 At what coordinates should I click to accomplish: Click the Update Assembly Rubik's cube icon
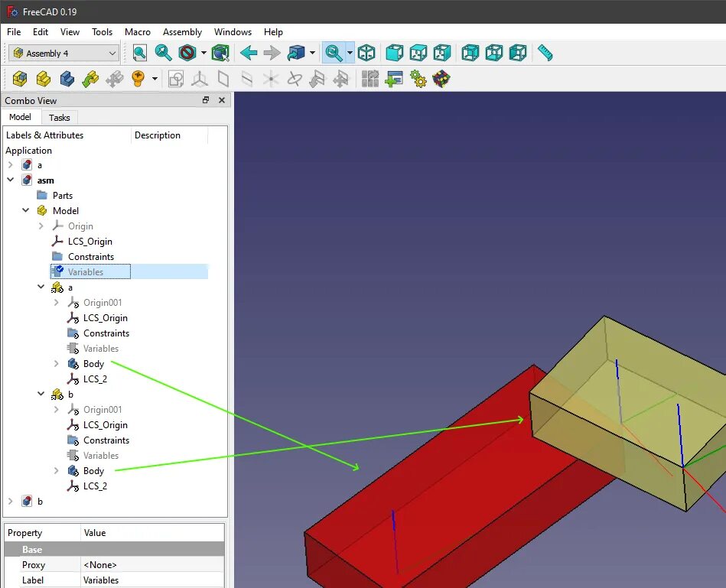[x=441, y=79]
